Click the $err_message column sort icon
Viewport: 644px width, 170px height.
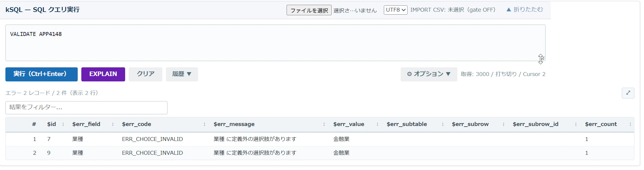click(324, 124)
